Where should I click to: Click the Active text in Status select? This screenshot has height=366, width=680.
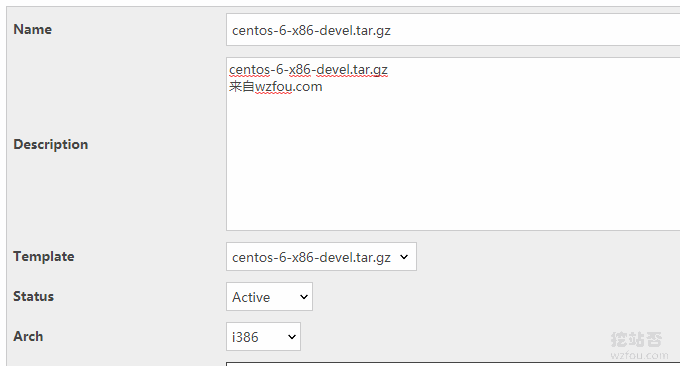click(251, 297)
